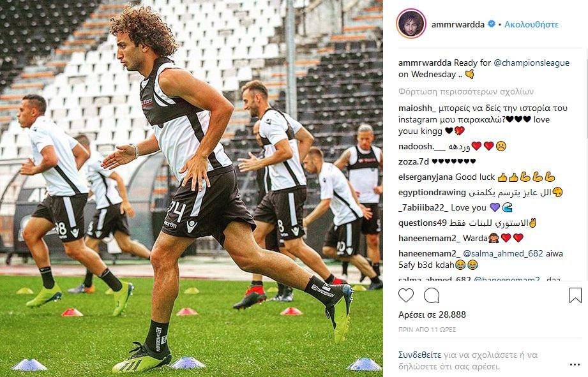View likes count Αρέσει σε 28,888
The width and height of the screenshot is (588, 377).
click(x=432, y=314)
